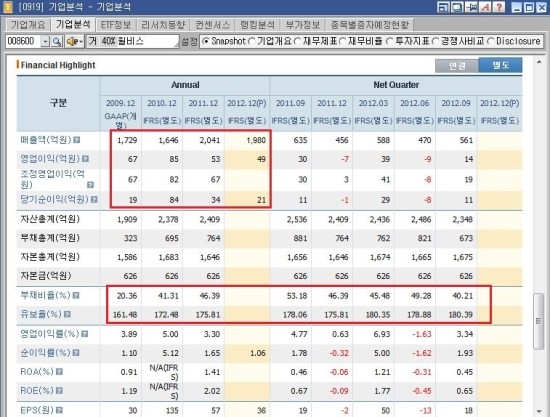
Task: Open the 리서치동향 tab
Action: [163, 25]
